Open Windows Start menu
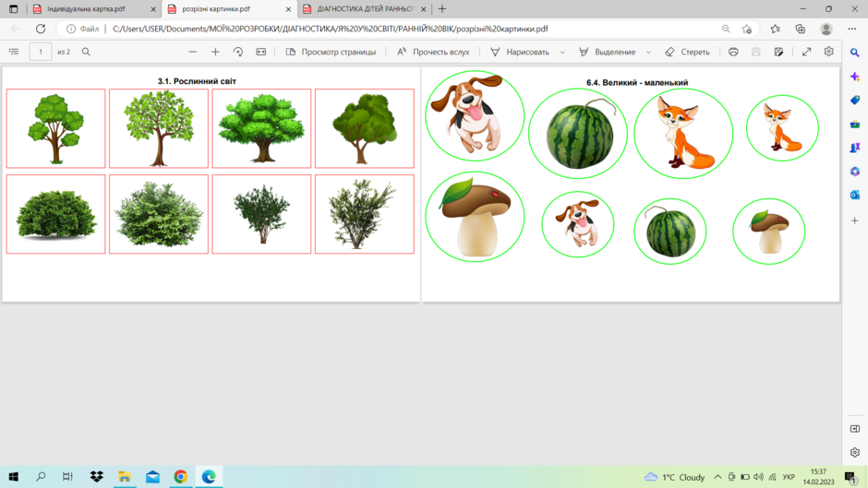The height and width of the screenshot is (488, 868). (14, 476)
